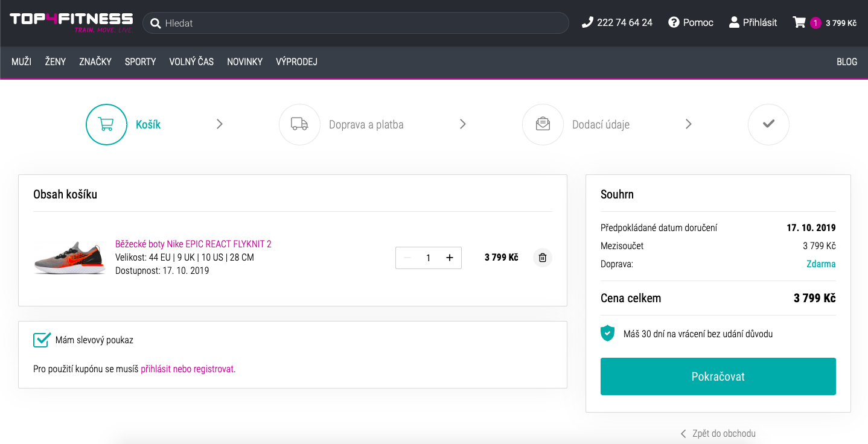Click the quantity field showing 1
This screenshot has height=444, width=868.
(x=429, y=258)
